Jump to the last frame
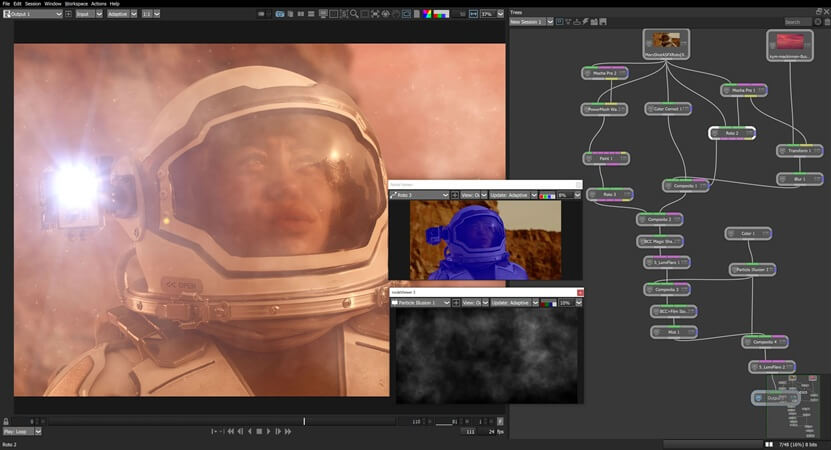The width and height of the screenshot is (831, 450). [288, 431]
